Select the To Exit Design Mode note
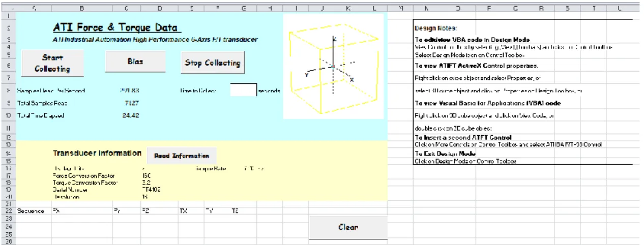The width and height of the screenshot is (644, 245). click(x=446, y=154)
